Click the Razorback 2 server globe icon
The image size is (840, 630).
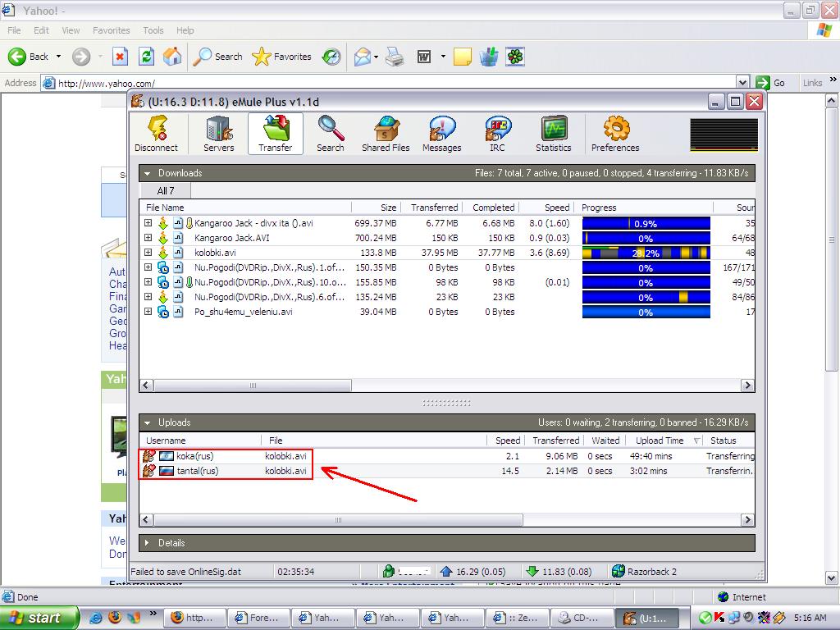619,572
